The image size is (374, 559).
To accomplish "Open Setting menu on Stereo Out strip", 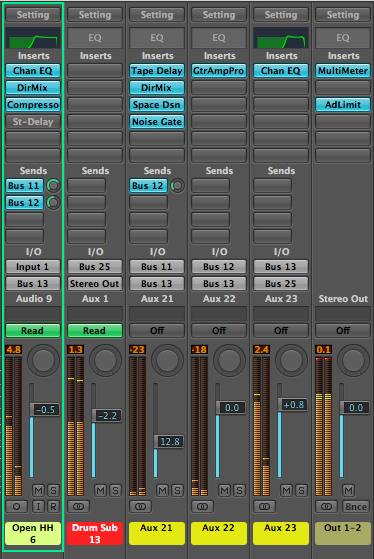I will (x=343, y=15).
